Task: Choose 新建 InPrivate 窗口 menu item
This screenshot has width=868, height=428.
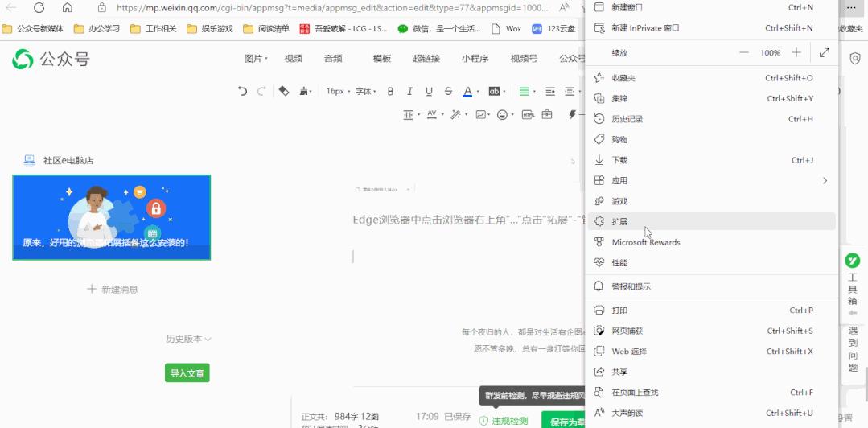Action: [x=711, y=27]
